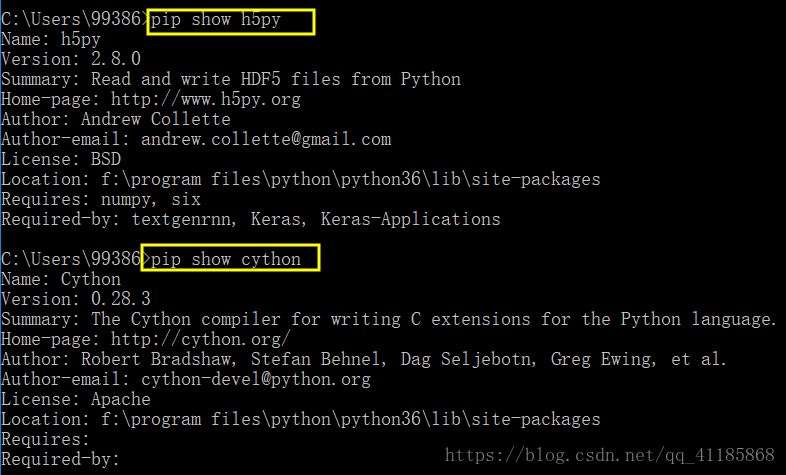Click 'Requires: numpy, six' line
The height and width of the screenshot is (475, 786).
pyautogui.click(x=101, y=199)
